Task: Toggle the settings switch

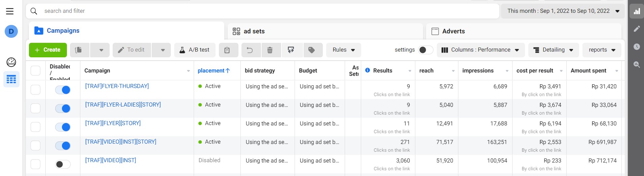Action: pos(425,50)
